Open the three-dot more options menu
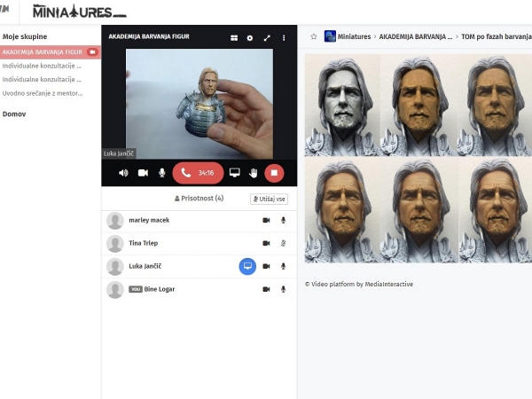This screenshot has width=532, height=399. click(x=284, y=38)
